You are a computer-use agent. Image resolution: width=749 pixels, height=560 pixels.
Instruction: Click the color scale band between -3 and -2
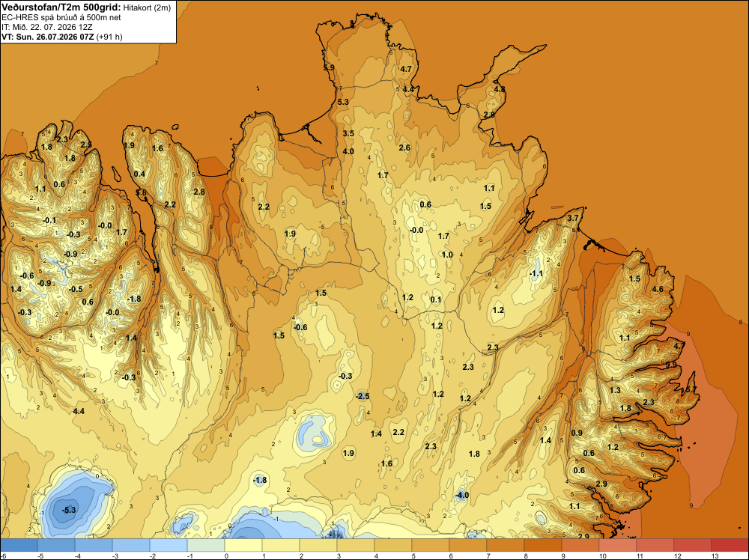coord(131,545)
